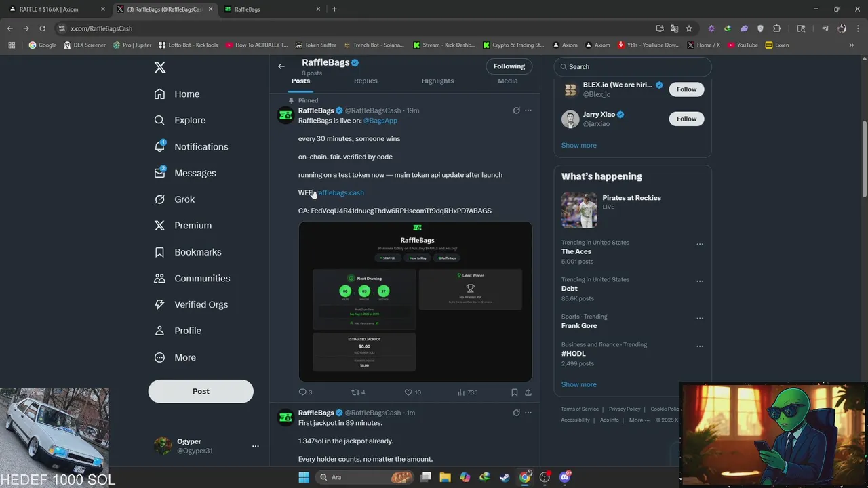The image size is (868, 488).
Task: Switch to Media tab
Action: pos(508,81)
